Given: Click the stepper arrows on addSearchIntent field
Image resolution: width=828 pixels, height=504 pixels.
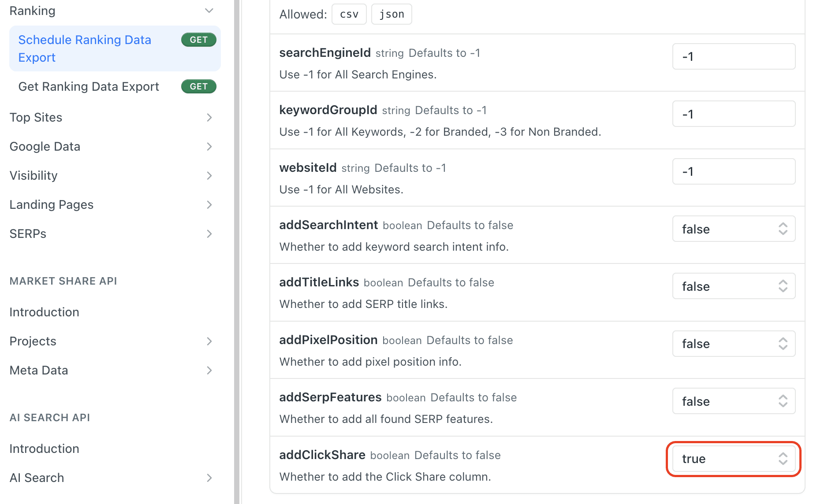Looking at the screenshot, I should 783,229.
